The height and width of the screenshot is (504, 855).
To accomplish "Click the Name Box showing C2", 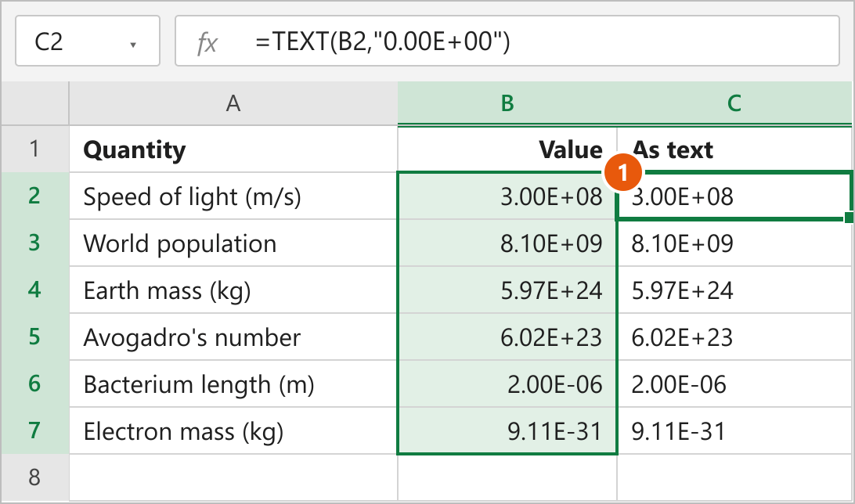I will coord(88,41).
